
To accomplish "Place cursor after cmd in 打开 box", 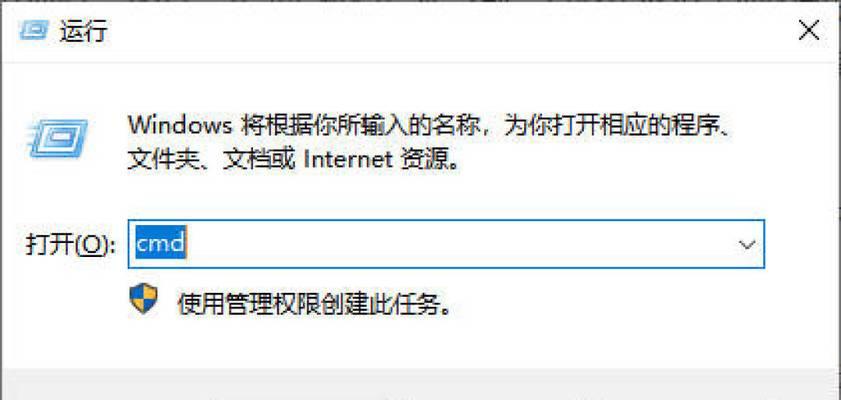I will [x=187, y=245].
